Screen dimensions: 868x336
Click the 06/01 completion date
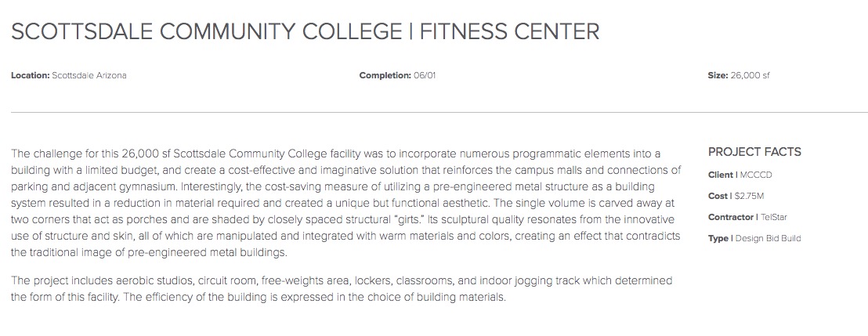tap(425, 75)
